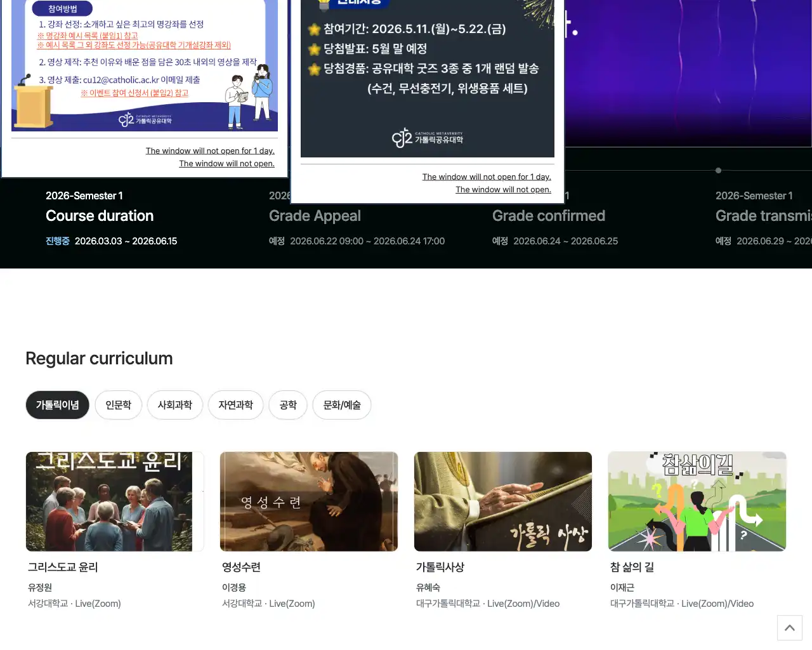Click the 가톨릭공유대학 logo in left popup banner
812x650 pixels.
pos(145,119)
